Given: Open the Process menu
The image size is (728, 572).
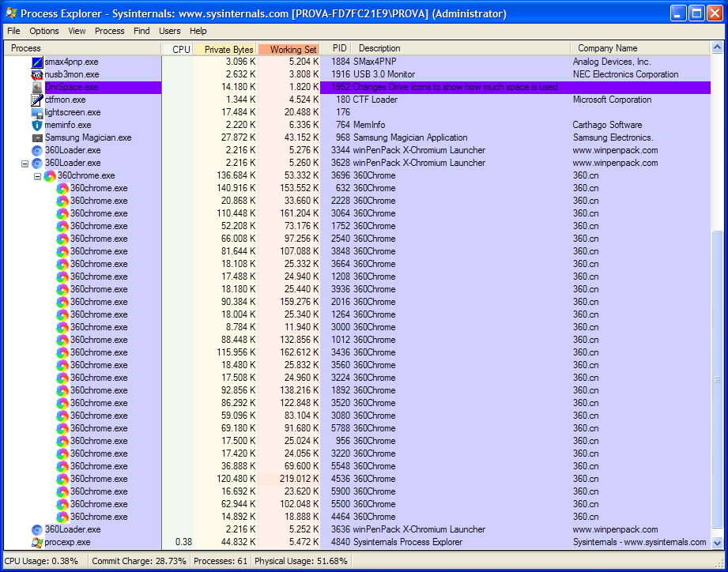Looking at the screenshot, I should pos(110,31).
